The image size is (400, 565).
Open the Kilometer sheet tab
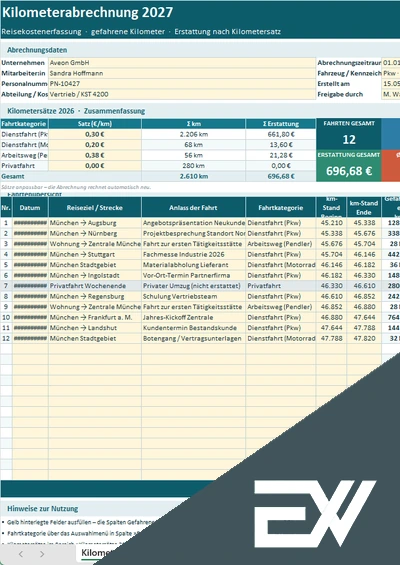coord(95,553)
